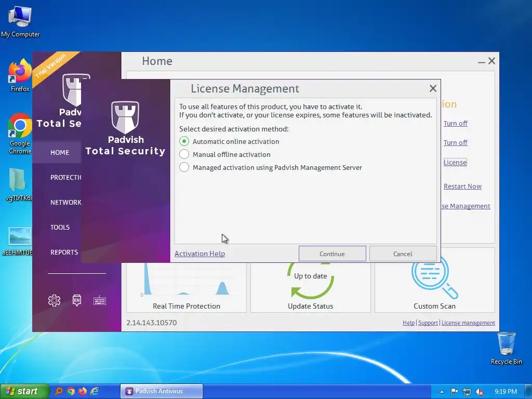Viewport: 532px width, 399px height.
Task: Click Cancel in License Management dialog
Action: (x=403, y=254)
